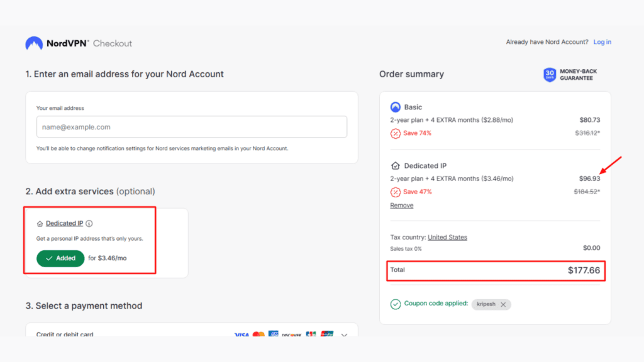Click the Dedicated IP home icon in summary

pos(395,165)
